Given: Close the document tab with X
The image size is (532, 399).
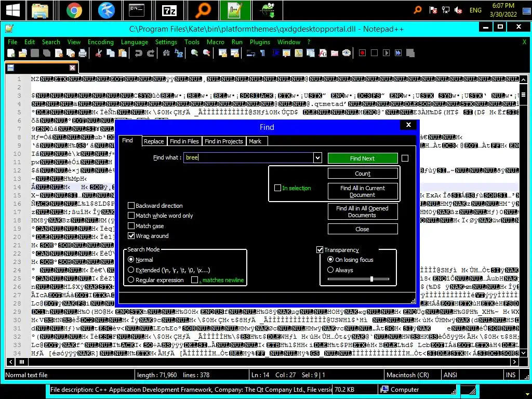Looking at the screenshot, I should 72,68.
